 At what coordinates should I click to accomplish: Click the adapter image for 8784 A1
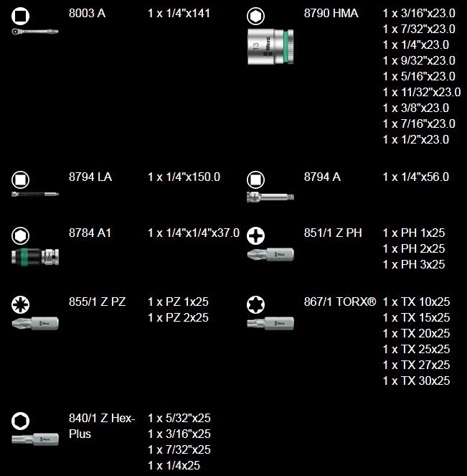(x=35, y=257)
